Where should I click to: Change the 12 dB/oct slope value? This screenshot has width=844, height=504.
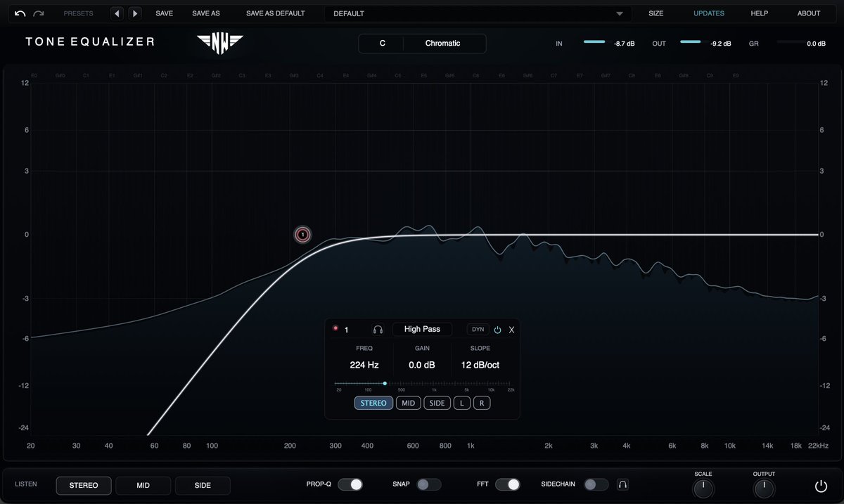(480, 365)
